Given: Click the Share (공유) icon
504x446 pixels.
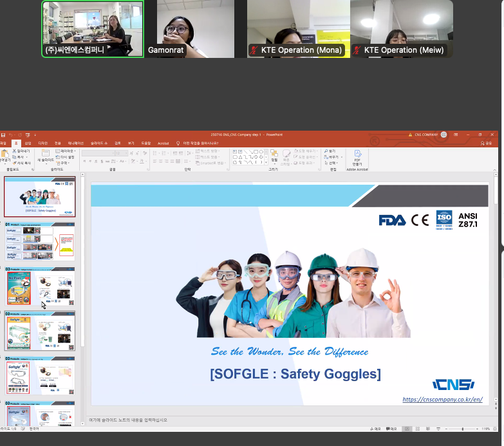Looking at the screenshot, I should pyautogui.click(x=487, y=143).
